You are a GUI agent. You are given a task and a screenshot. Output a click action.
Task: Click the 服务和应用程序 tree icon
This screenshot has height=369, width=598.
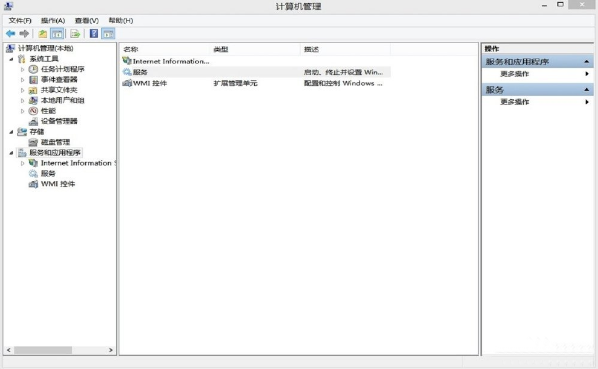click(x=22, y=153)
